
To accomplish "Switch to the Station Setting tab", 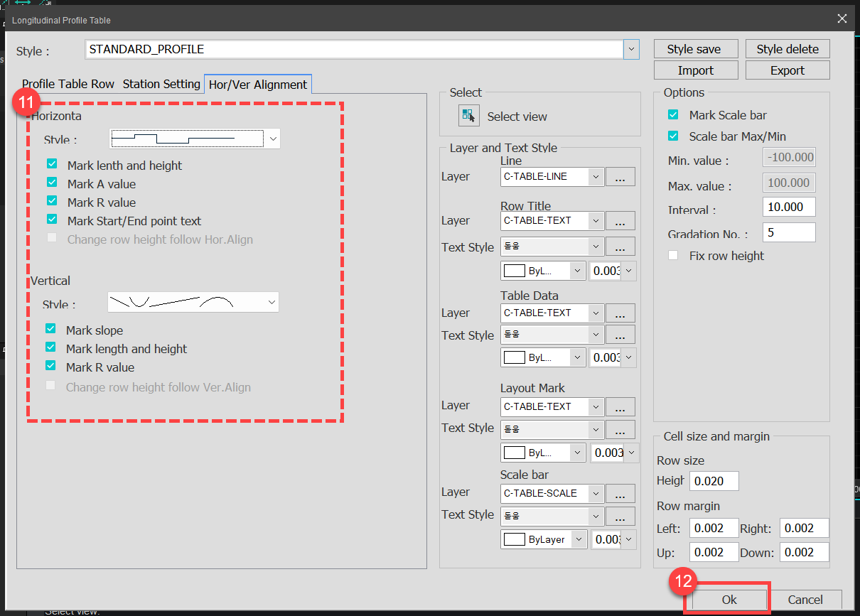I will (161, 84).
